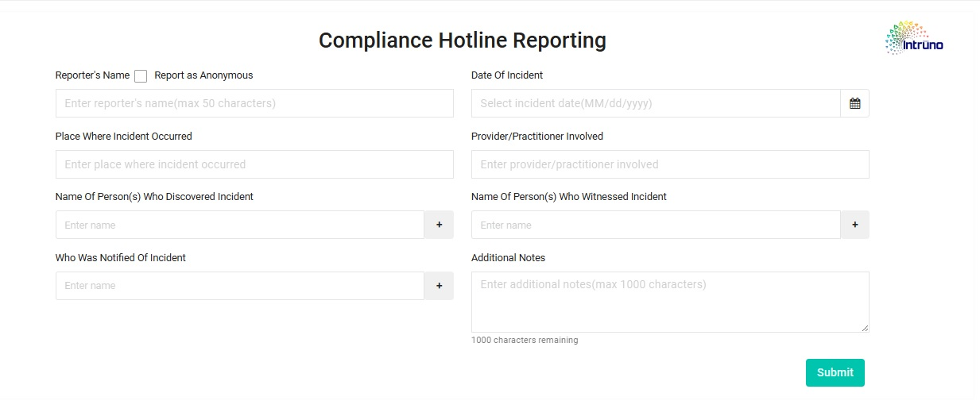
Task: Submit the compliance report
Action: click(835, 372)
